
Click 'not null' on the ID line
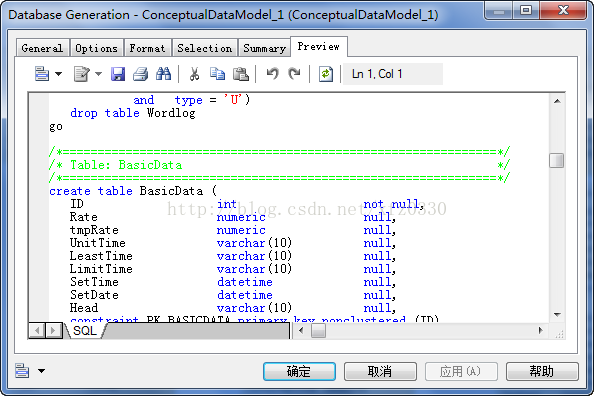pos(392,204)
